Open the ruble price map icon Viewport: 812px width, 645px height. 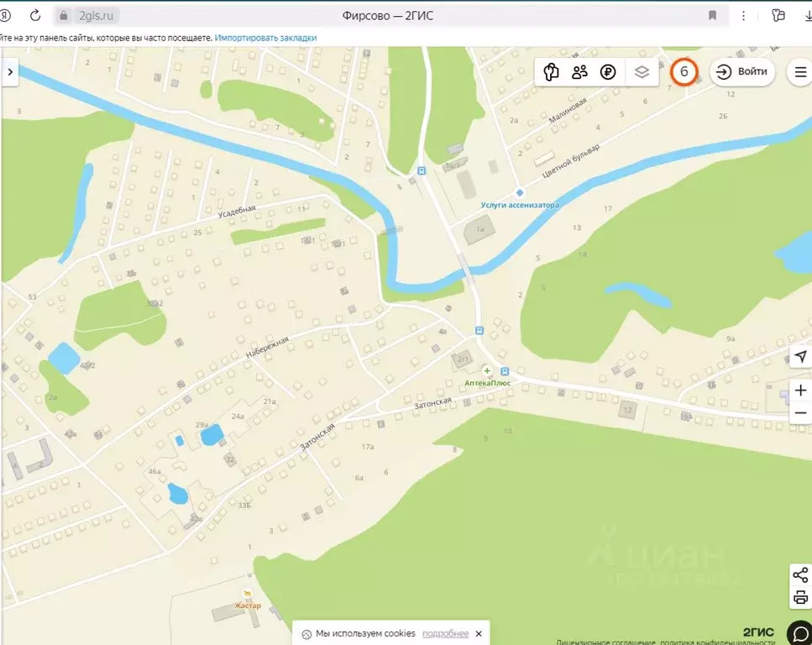(608, 72)
